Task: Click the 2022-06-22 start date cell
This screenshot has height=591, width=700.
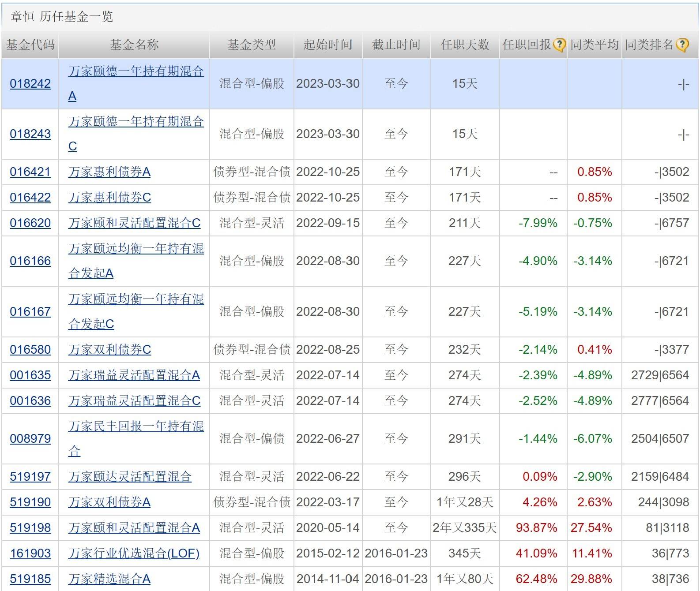Action: (x=328, y=477)
